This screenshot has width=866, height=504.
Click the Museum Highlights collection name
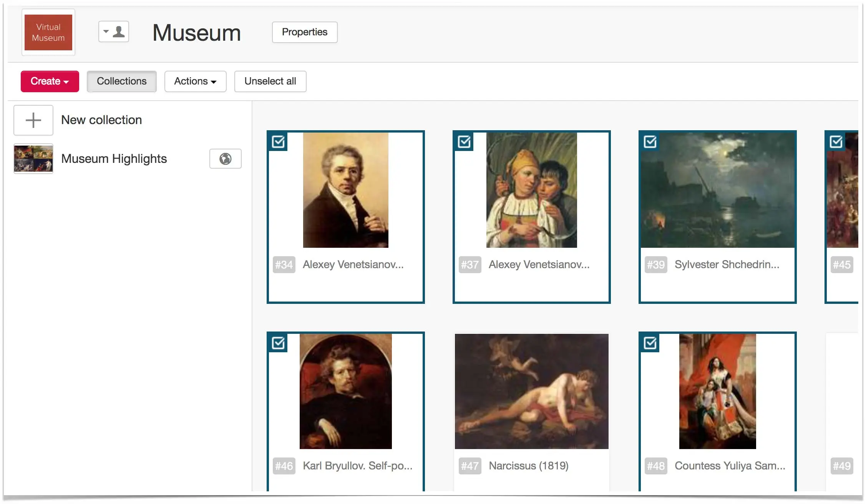(x=114, y=159)
